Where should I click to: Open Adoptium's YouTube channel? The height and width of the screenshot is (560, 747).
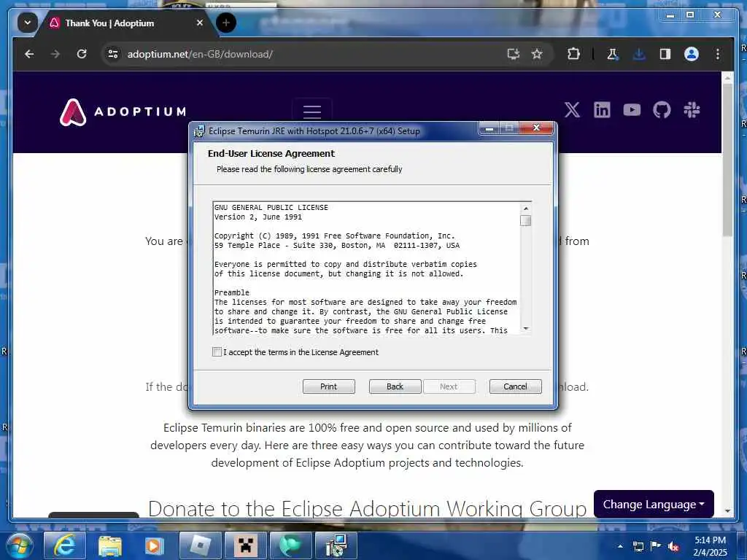click(x=632, y=110)
